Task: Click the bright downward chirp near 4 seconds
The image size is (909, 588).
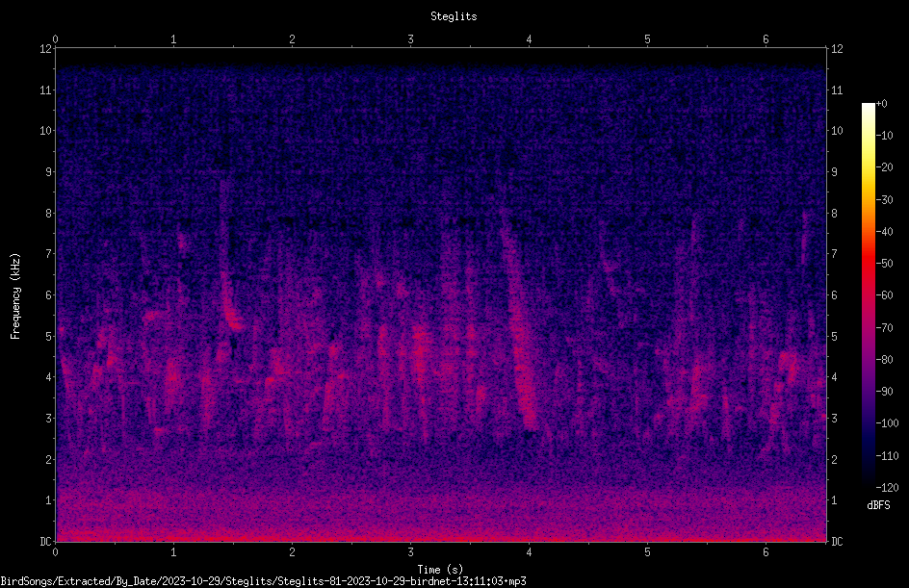Action: [x=522, y=347]
